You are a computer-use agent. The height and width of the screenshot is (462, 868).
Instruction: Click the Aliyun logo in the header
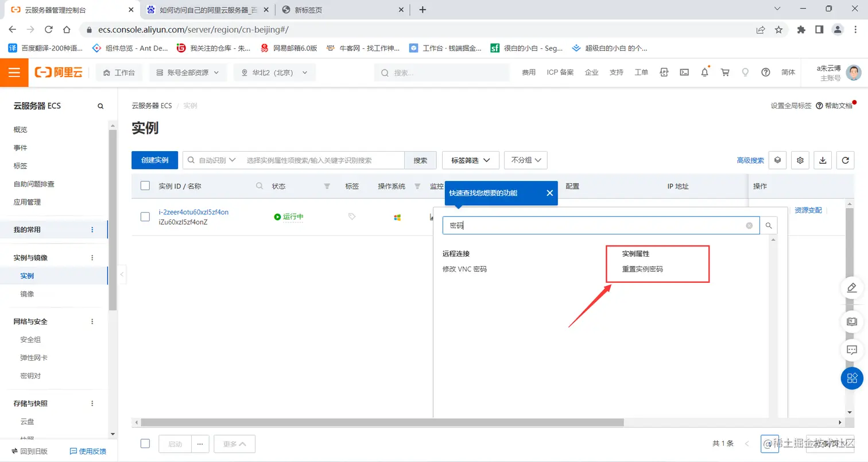click(x=59, y=72)
